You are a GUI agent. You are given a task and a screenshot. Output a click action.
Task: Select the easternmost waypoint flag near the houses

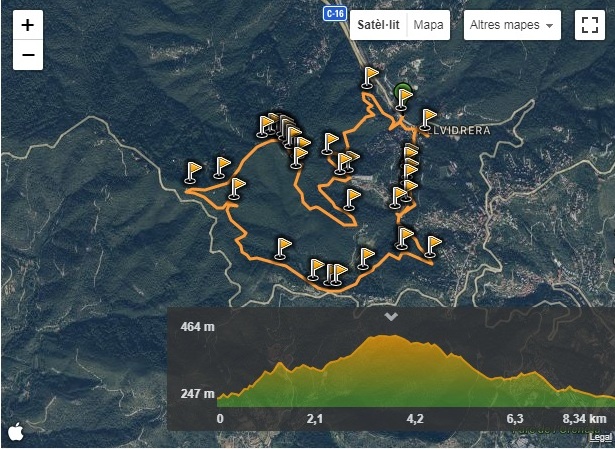point(432,245)
